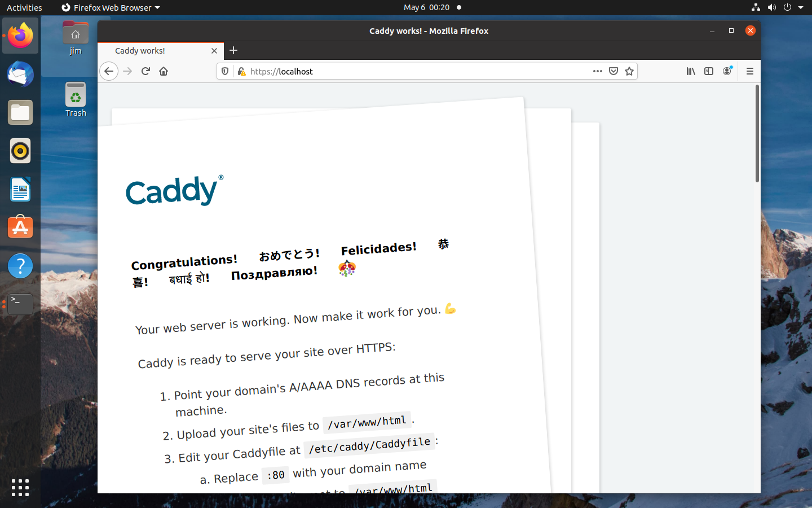Screen dimensions: 812x508
Task: Go back to the previous page
Action: click(109, 71)
